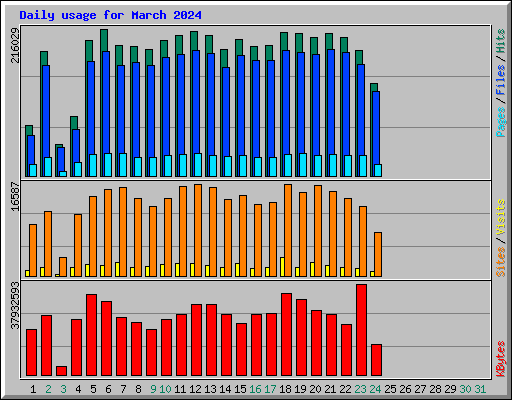Click day 27 label on x-axis
Screen dimensions: 512x400
[x=420, y=389]
